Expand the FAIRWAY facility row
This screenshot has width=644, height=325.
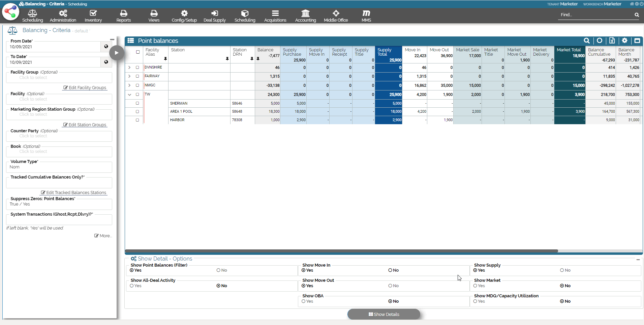pyautogui.click(x=129, y=76)
